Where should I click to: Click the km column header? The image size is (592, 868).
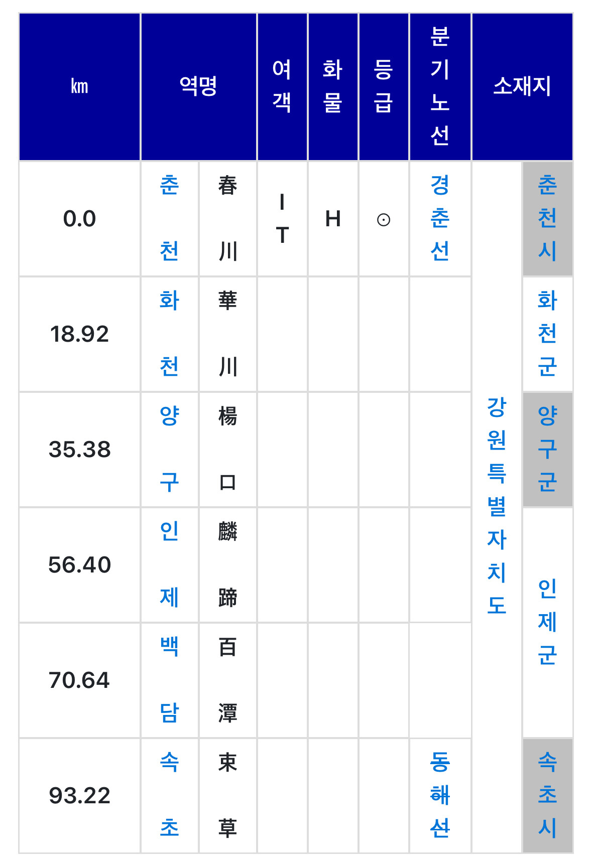(79, 86)
